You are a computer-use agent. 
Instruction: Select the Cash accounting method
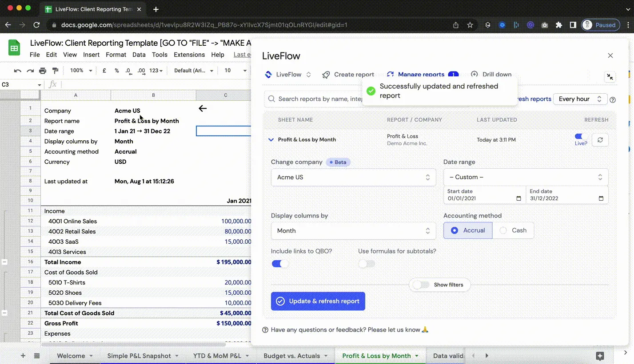click(514, 230)
